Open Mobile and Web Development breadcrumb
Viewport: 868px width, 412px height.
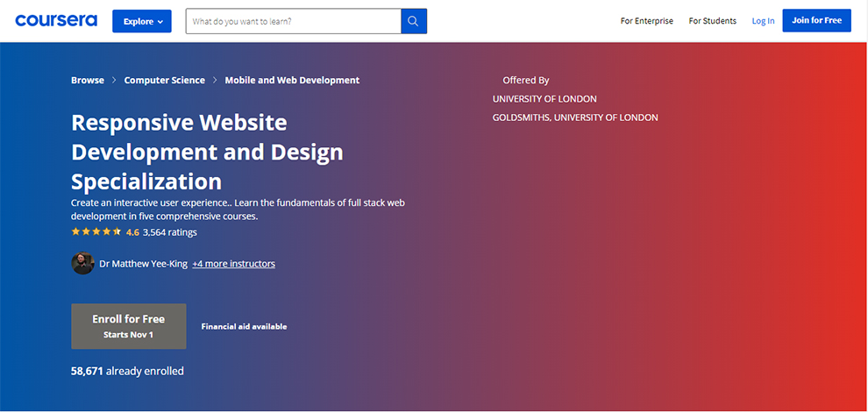292,81
